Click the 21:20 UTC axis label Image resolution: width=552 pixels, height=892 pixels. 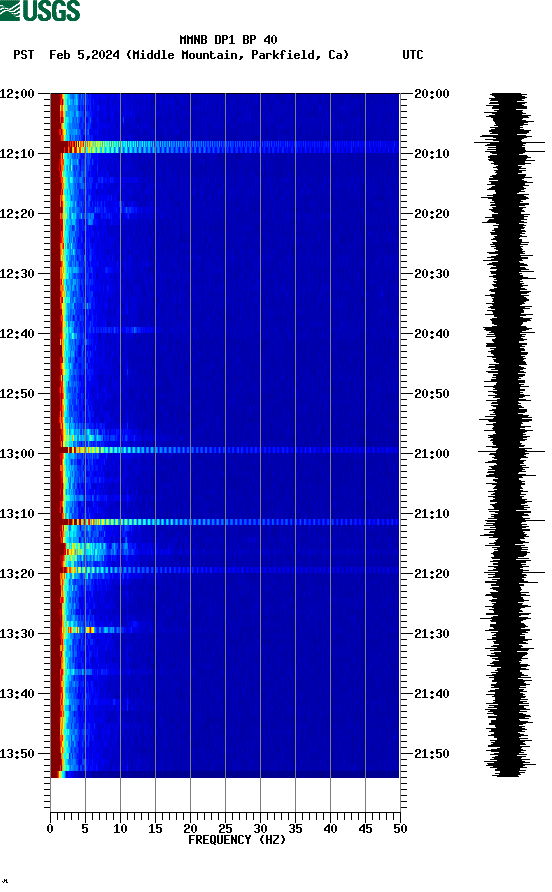(431, 574)
